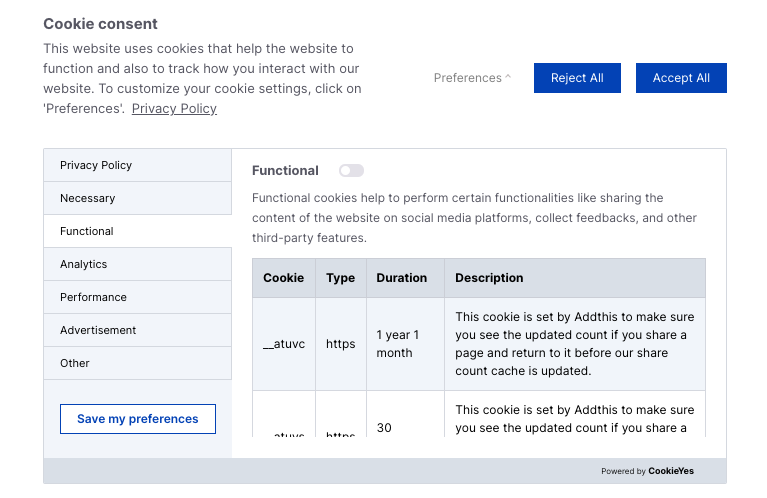The height and width of the screenshot is (498, 767).
Task: Select the Other tab
Action: (x=137, y=363)
